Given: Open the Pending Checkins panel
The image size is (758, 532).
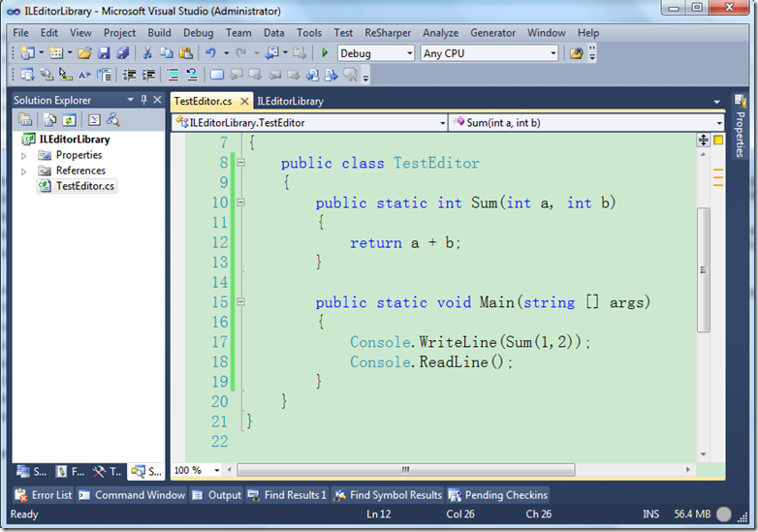Looking at the screenshot, I should [498, 495].
